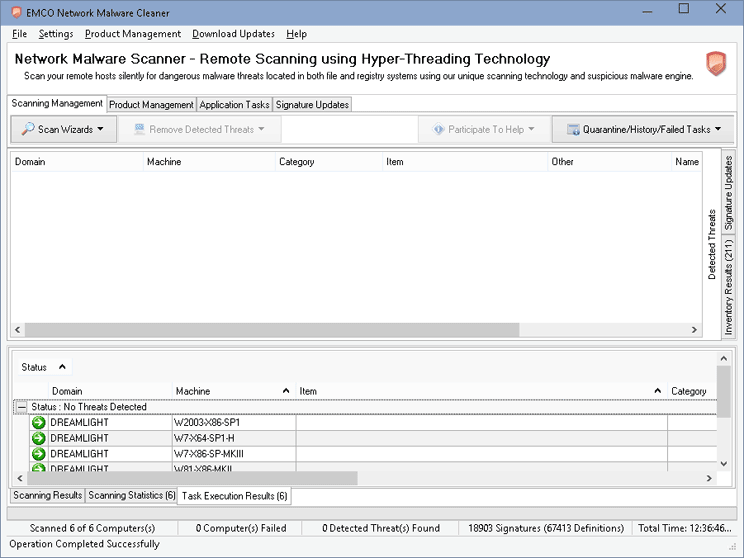Click green status icon for W7-X86-SP-MKIII
Screen dimensions: 744x558
[38, 454]
